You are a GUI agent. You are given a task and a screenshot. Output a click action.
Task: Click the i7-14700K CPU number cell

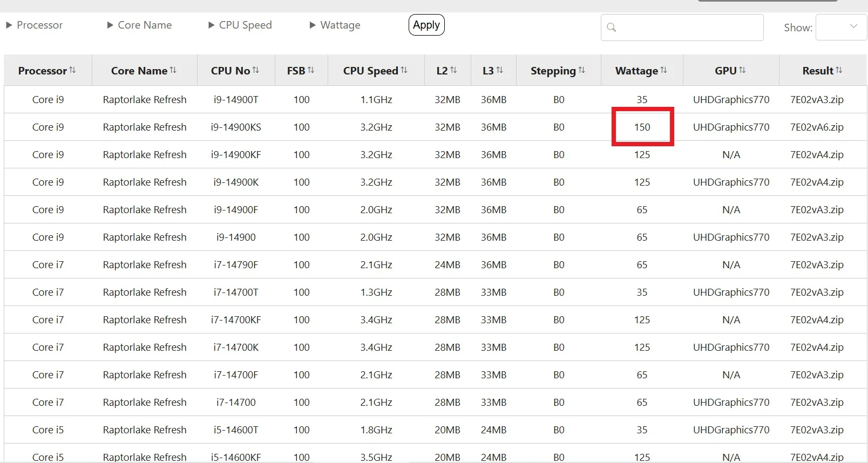click(x=236, y=348)
